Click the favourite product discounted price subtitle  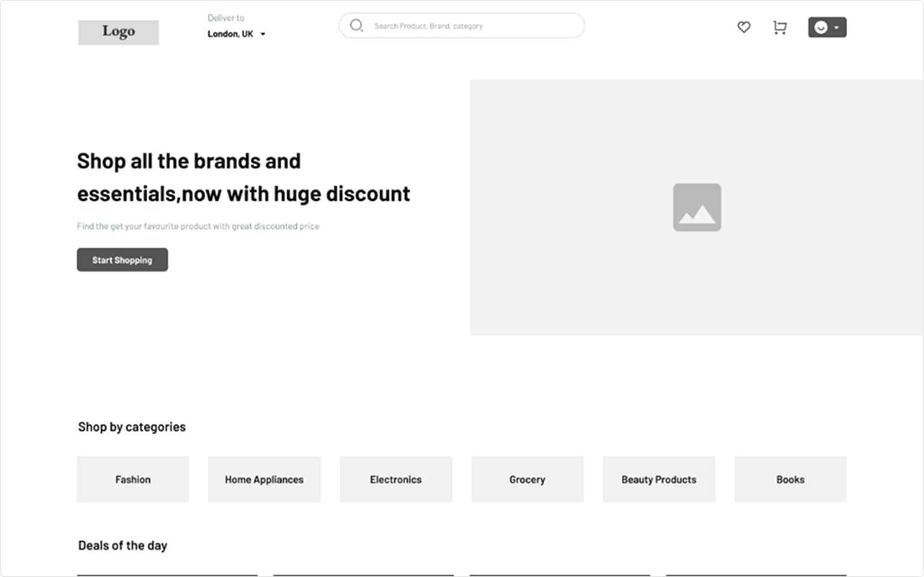198,226
